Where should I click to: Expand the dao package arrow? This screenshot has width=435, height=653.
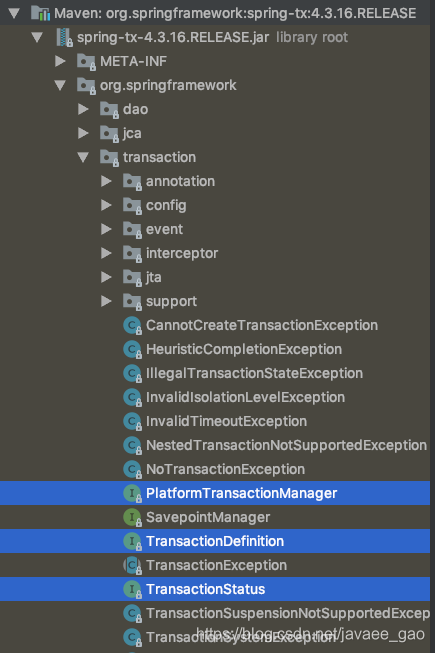coord(83,109)
